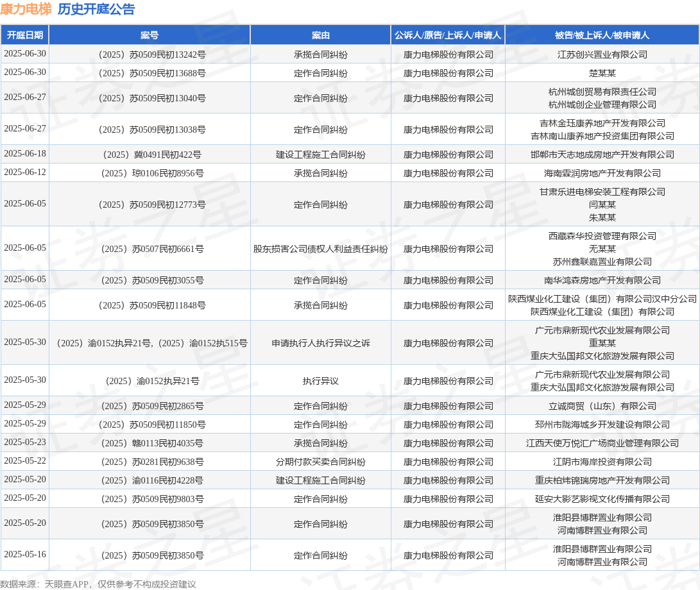700x590 pixels.
Task: Click the date 2025-06-12
Action: [x=25, y=173]
